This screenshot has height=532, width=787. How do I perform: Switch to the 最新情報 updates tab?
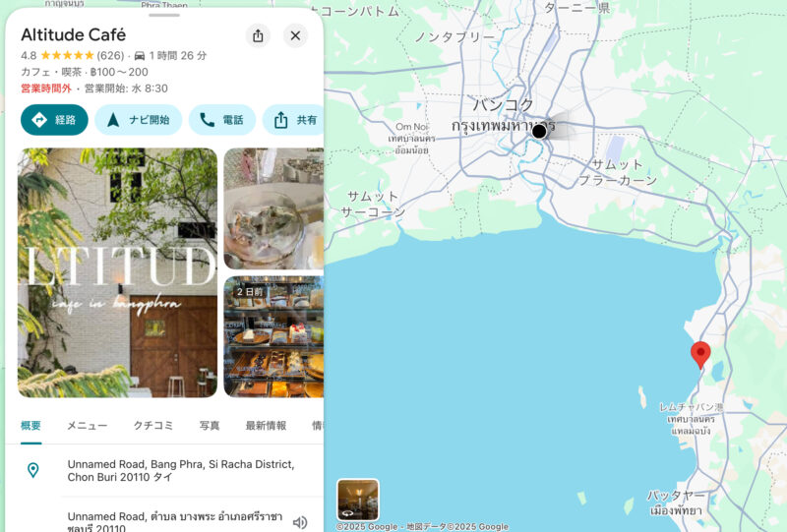(266, 426)
